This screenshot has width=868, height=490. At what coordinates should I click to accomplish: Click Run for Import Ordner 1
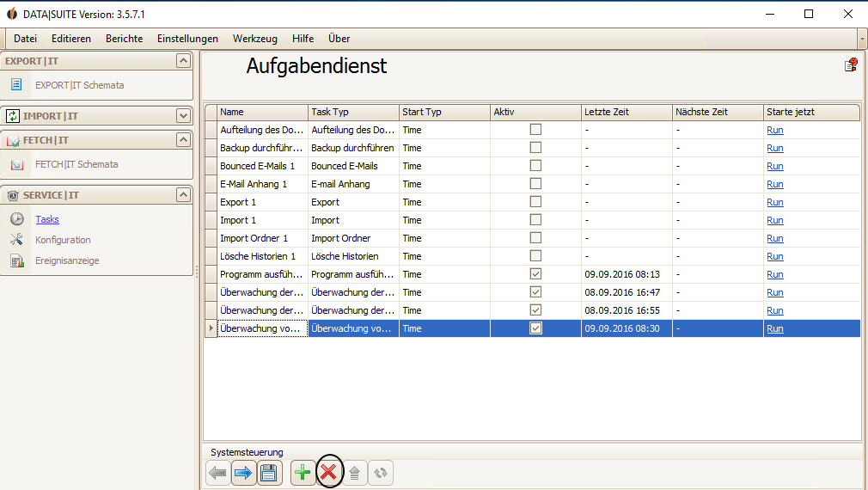point(775,238)
